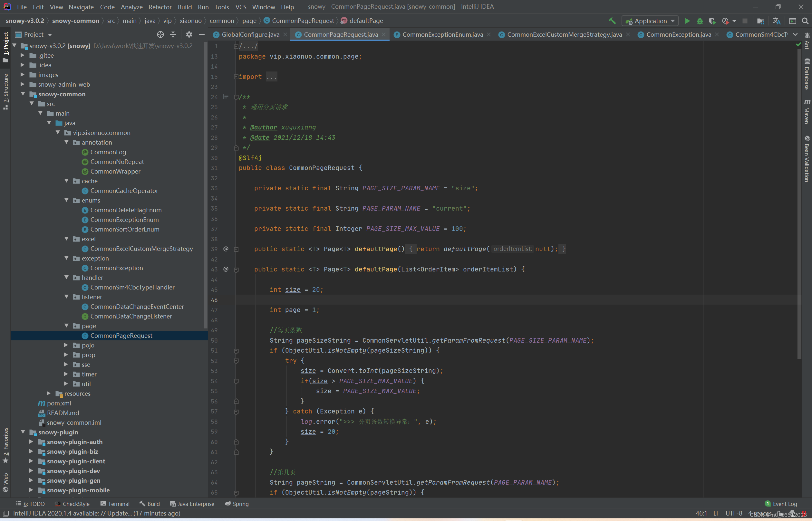The height and width of the screenshot is (521, 812).
Task: Open the Event Log
Action: 781,504
